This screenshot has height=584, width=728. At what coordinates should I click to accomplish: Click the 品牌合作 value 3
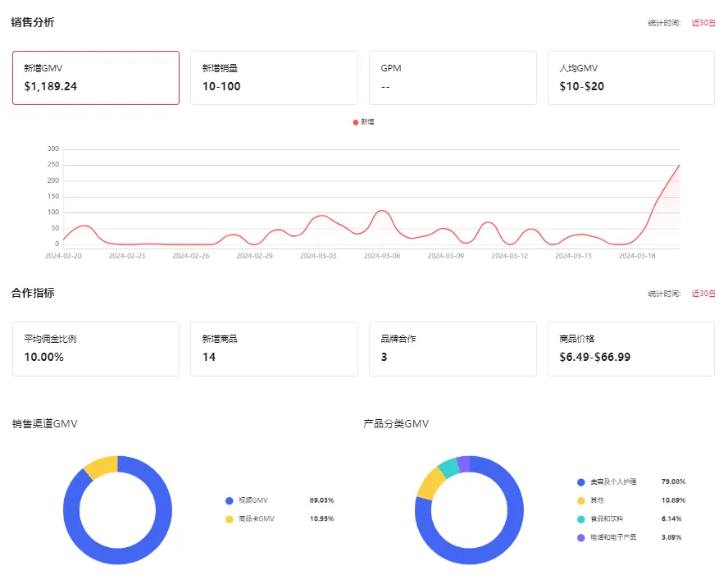pyautogui.click(x=384, y=358)
